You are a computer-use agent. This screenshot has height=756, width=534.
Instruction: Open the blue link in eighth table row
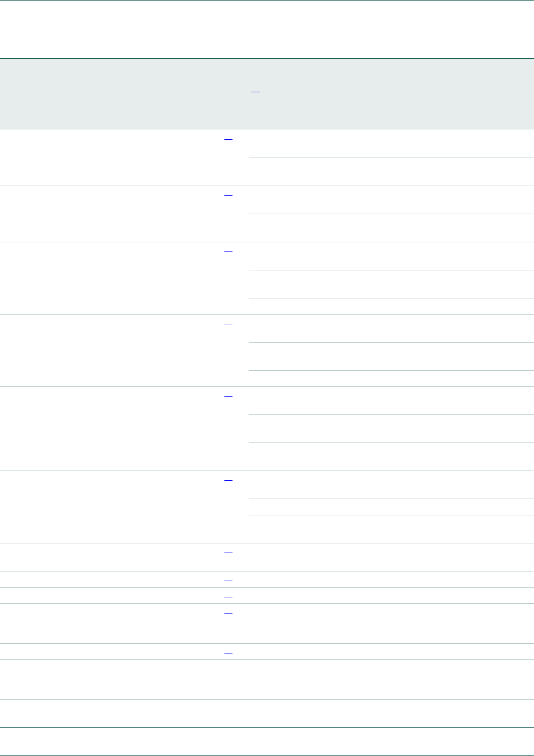click(228, 580)
